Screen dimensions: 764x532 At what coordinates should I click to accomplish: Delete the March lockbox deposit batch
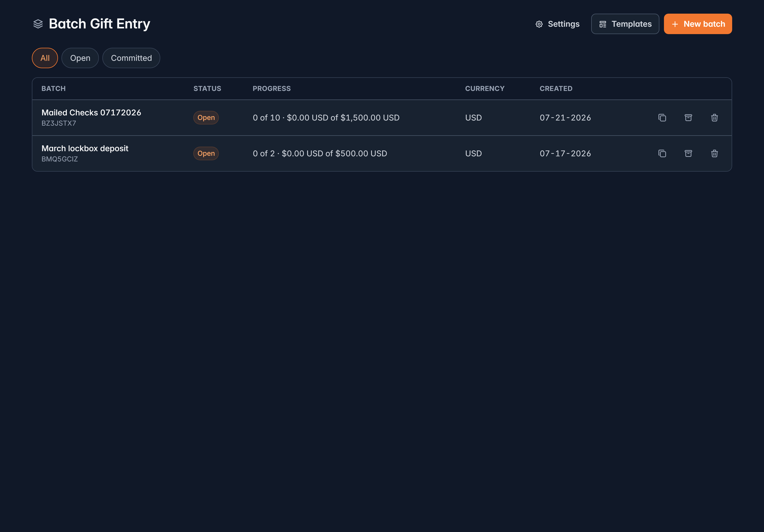[x=714, y=153]
